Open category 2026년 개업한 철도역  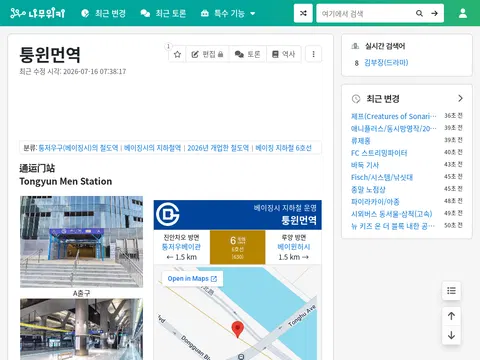point(218,148)
